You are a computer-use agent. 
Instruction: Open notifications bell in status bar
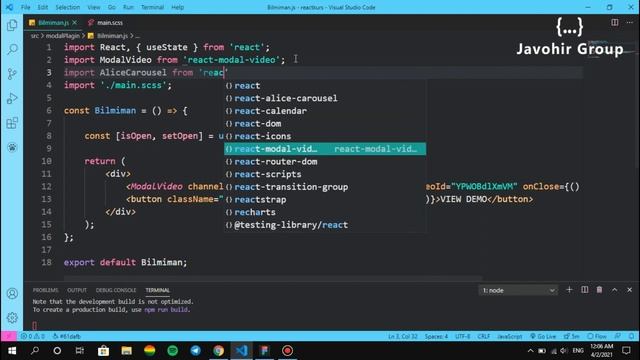coord(631,336)
